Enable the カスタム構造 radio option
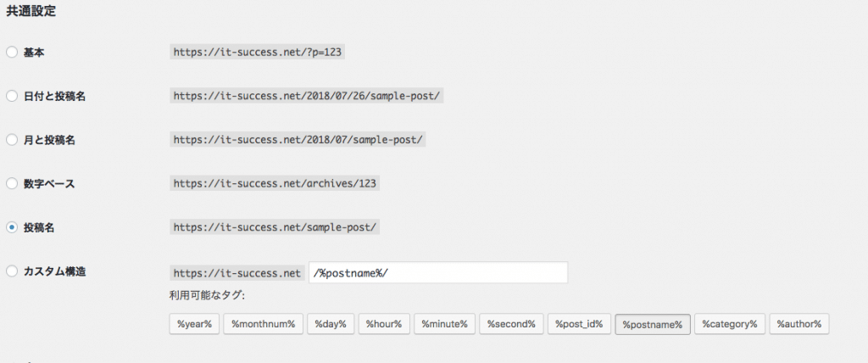This screenshot has width=868, height=363. pos(12,271)
